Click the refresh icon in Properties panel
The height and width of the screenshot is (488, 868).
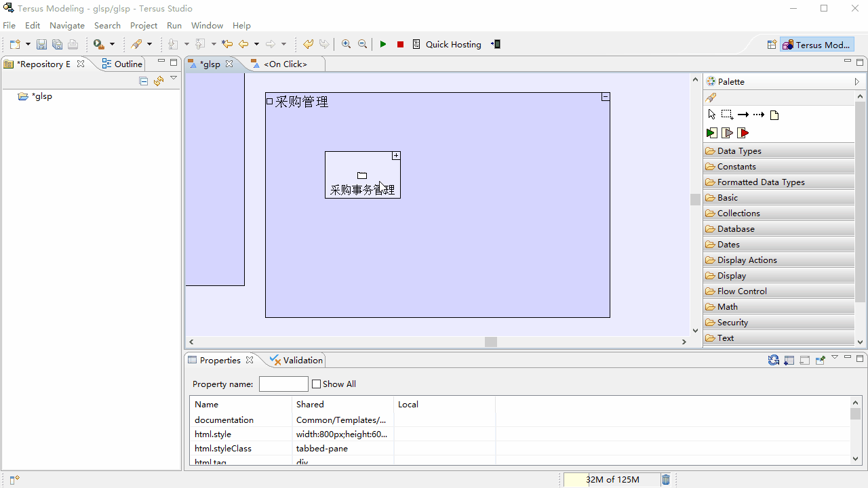774,360
